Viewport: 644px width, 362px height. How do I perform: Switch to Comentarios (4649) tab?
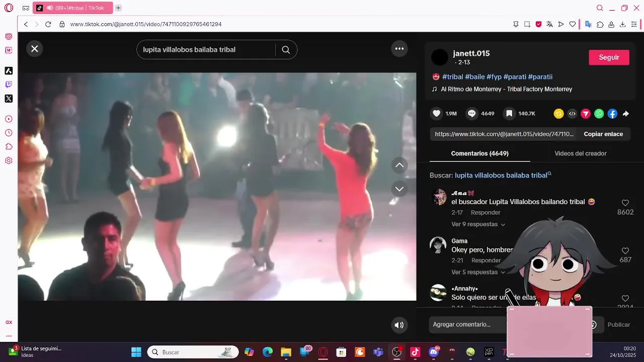pyautogui.click(x=479, y=153)
